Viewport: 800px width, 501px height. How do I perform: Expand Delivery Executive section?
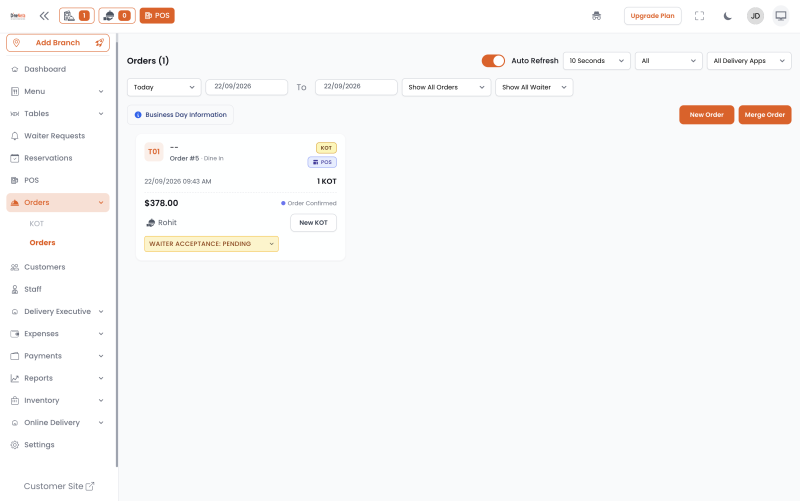58,311
